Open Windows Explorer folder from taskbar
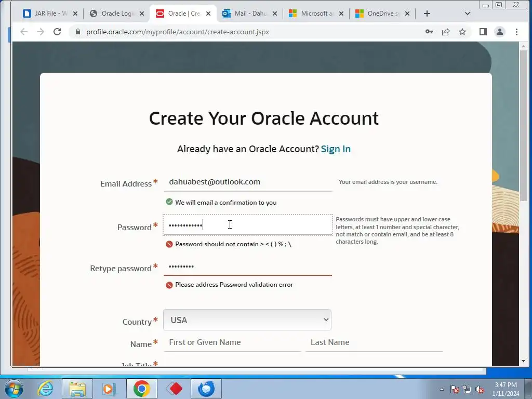This screenshot has width=532, height=399. 77,389
